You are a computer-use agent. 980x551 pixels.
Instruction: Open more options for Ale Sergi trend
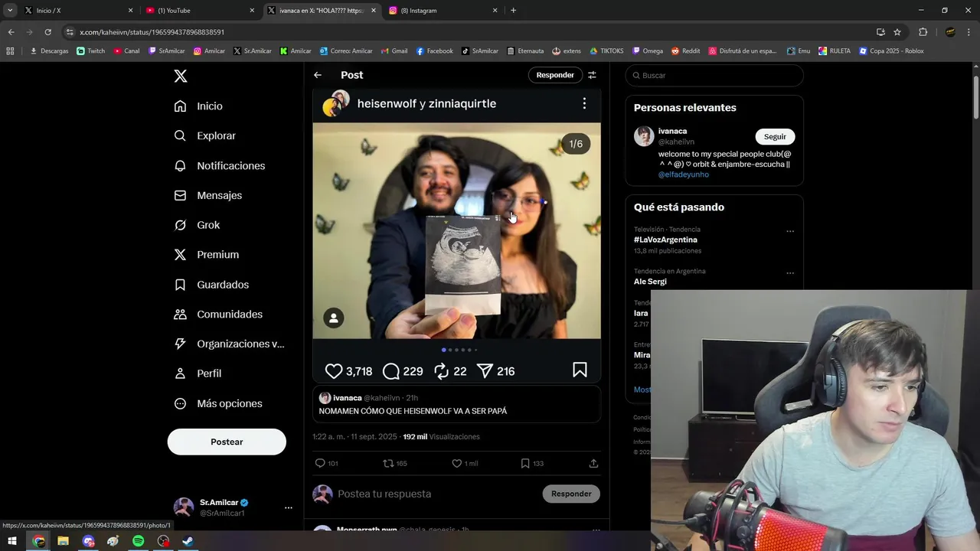click(790, 273)
